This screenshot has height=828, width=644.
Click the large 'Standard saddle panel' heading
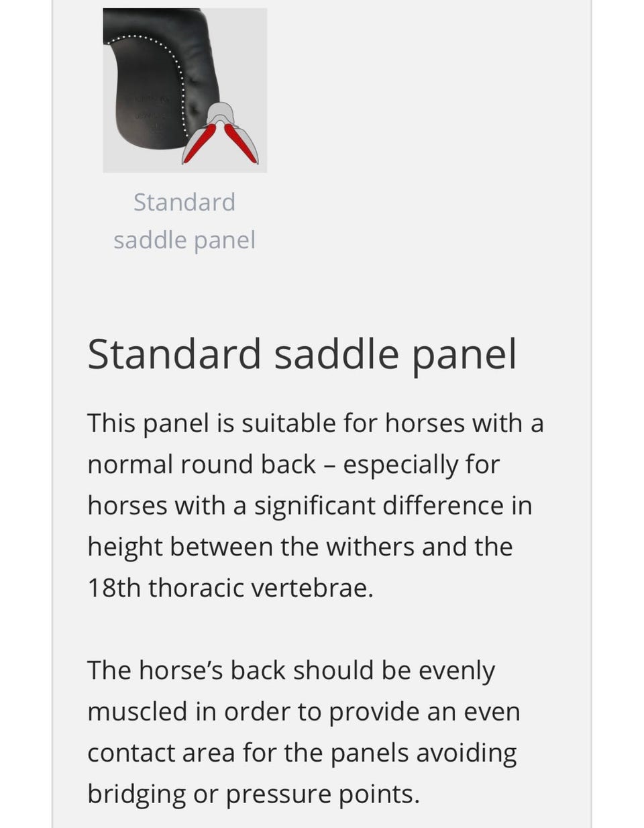tap(302, 354)
